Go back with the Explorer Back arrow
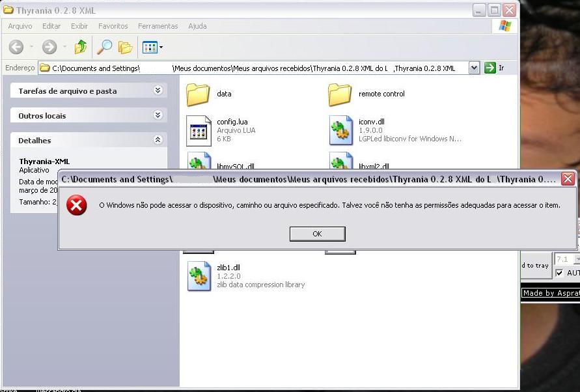 16,47
